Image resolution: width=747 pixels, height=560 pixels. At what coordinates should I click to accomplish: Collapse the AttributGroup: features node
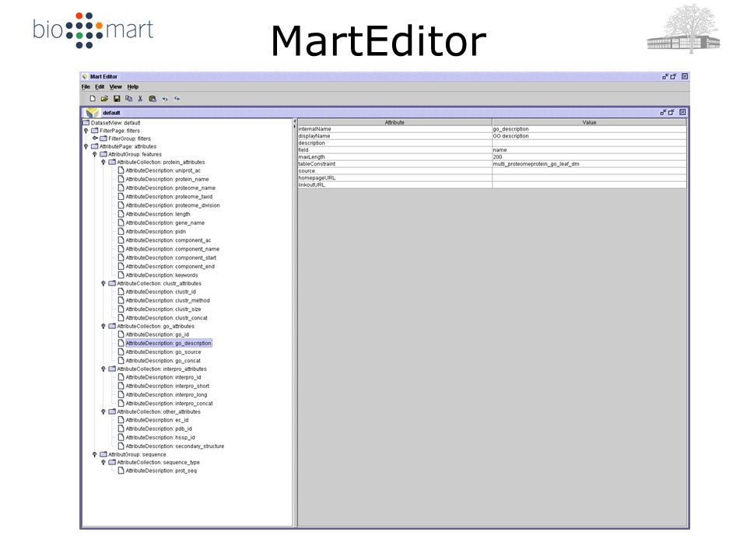[x=94, y=154]
